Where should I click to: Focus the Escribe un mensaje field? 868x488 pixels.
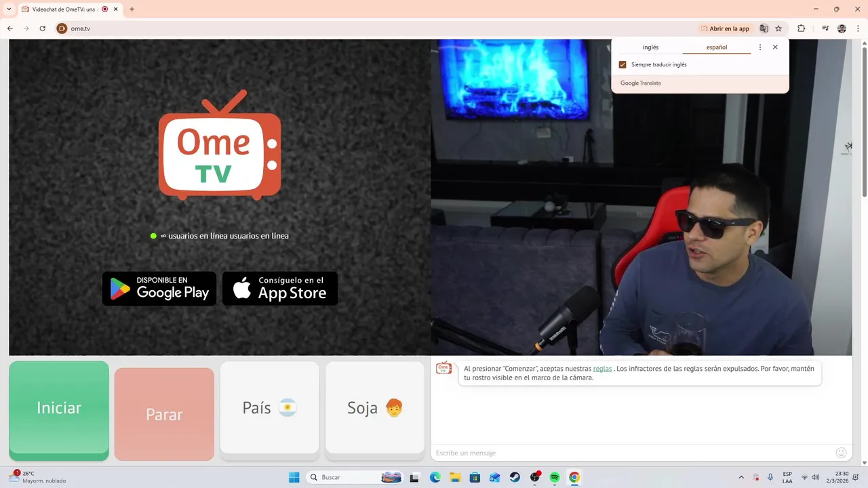[631, 453]
